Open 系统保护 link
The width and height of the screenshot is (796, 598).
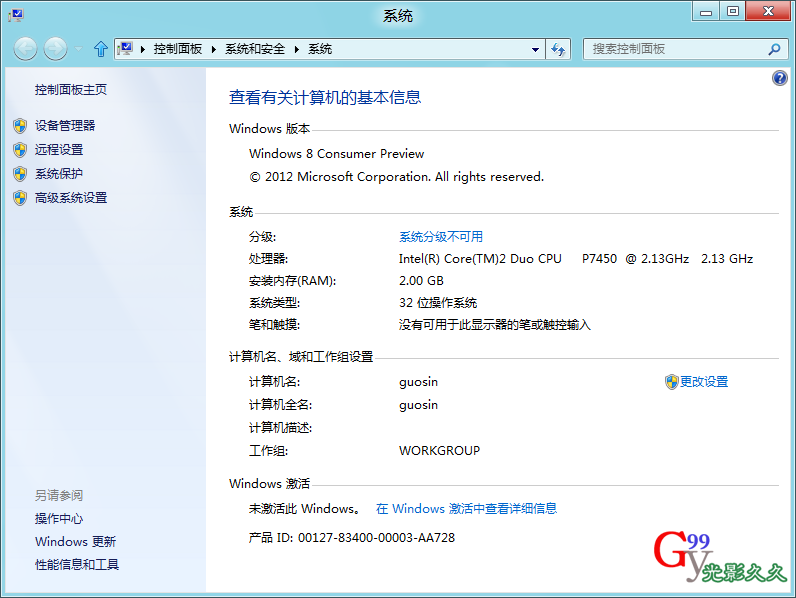click(59, 174)
